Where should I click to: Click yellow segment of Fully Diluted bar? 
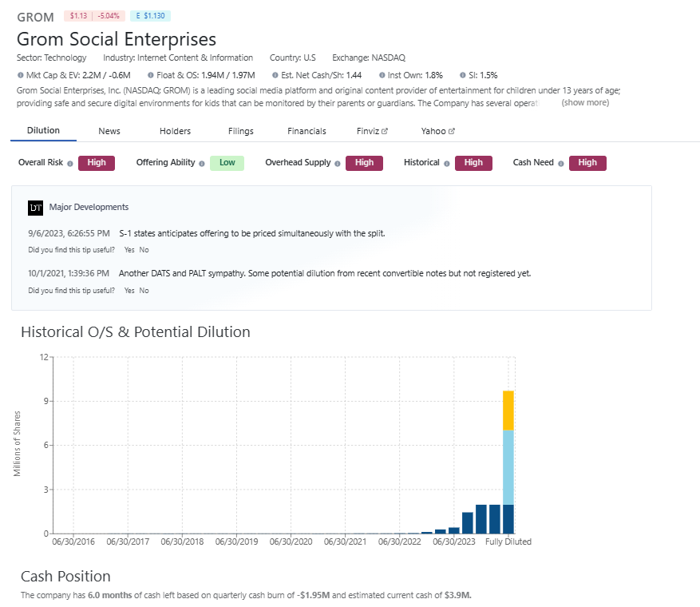pos(508,411)
